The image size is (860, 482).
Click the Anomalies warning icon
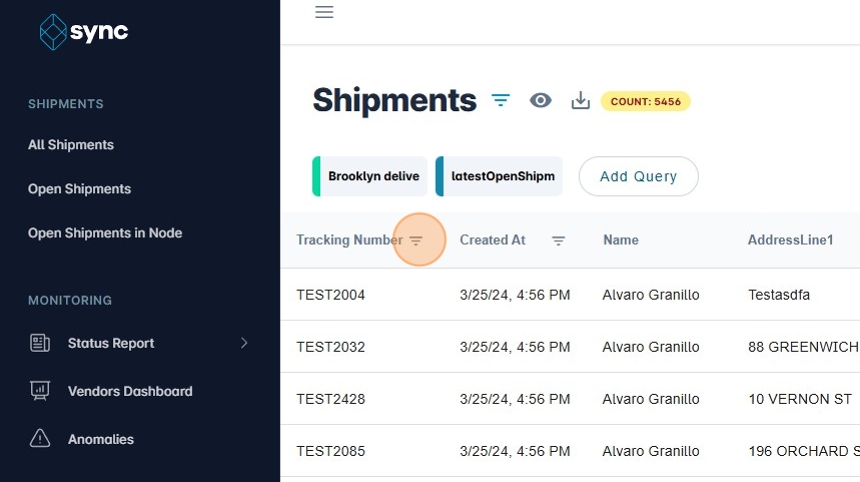(40, 439)
